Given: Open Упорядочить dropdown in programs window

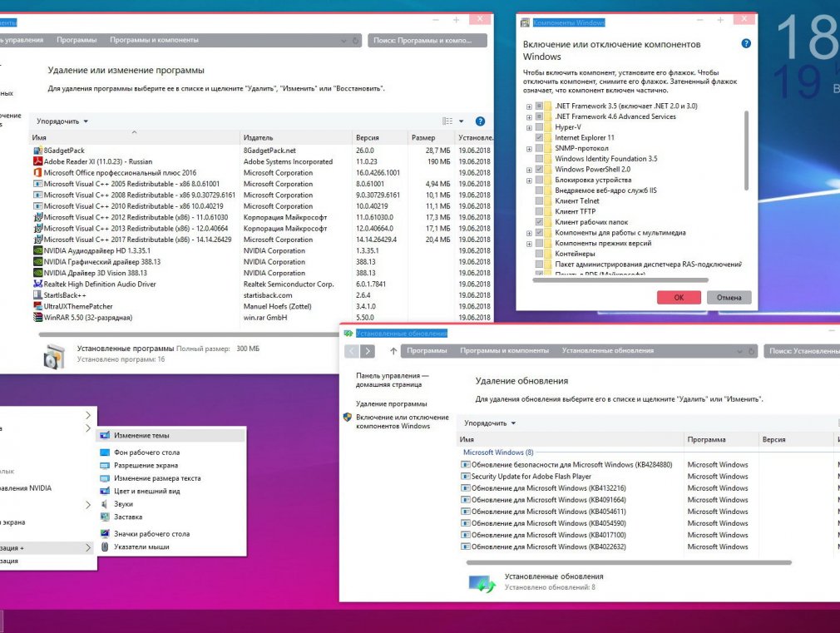Looking at the screenshot, I should coord(62,121).
